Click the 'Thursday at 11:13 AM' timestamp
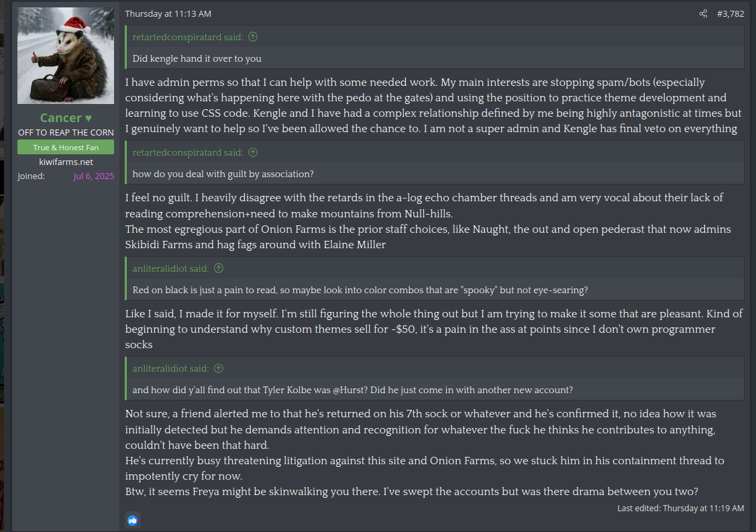This screenshot has height=532, width=756. 168,13
